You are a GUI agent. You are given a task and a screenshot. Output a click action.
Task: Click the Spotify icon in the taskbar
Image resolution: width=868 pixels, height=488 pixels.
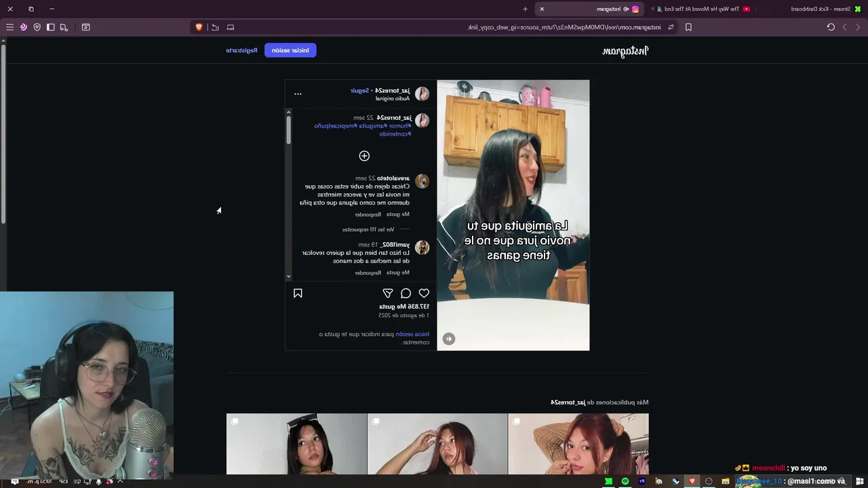[625, 481]
